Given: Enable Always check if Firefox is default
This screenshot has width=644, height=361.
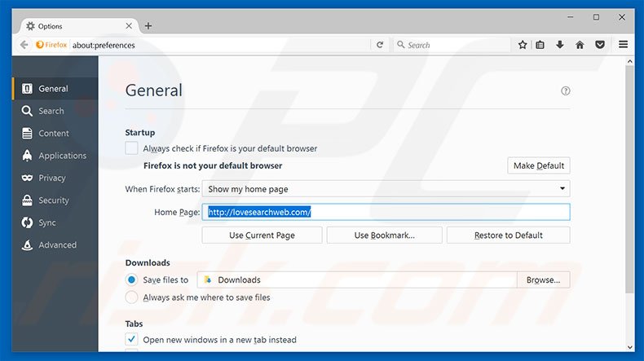Looking at the screenshot, I should pyautogui.click(x=131, y=148).
